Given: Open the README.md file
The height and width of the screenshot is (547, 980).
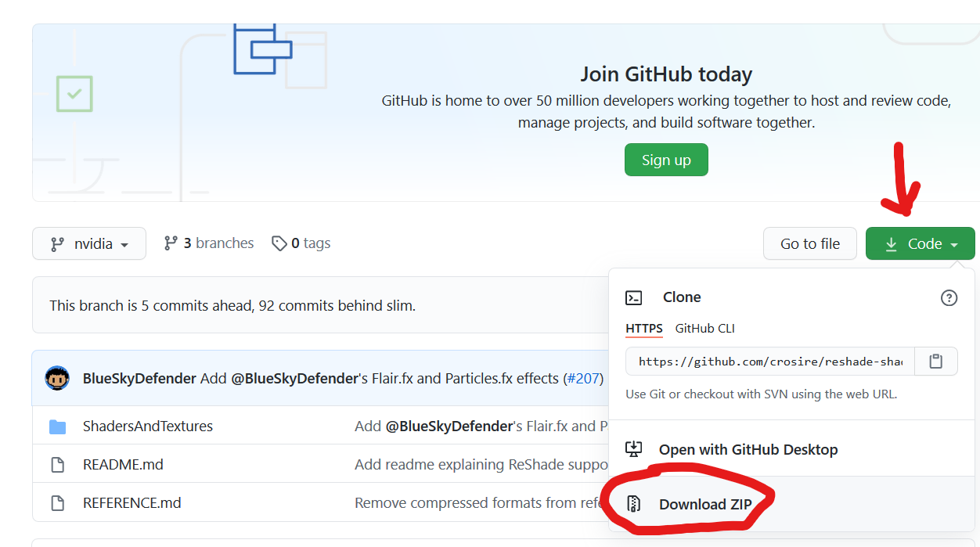Looking at the screenshot, I should [123, 465].
